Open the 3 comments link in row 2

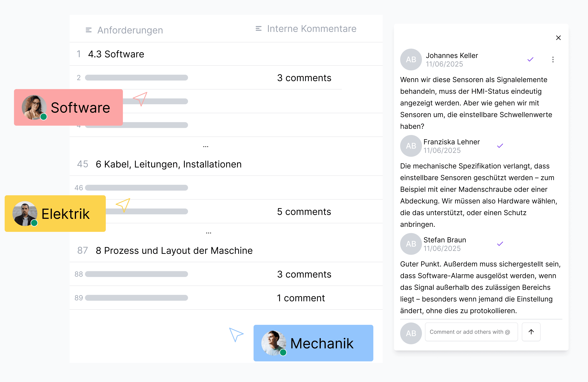(x=304, y=78)
